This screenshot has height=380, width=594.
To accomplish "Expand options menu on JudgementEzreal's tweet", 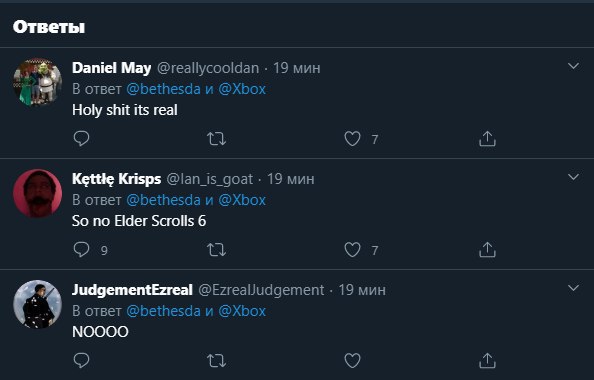I will (574, 288).
